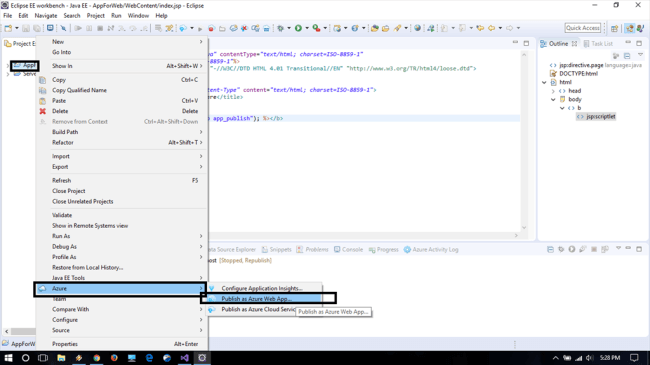Click Refresh in the context menu
Image resolution: width=650 pixels, height=365 pixels.
pos(120,180)
